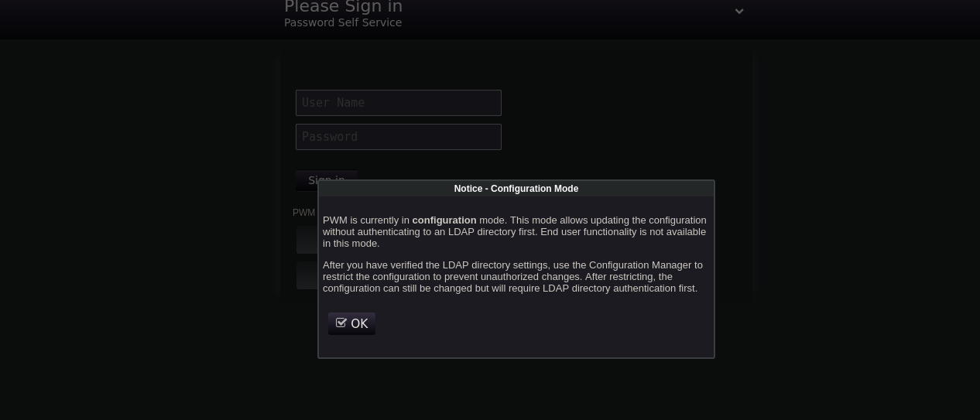This screenshot has width=980, height=420.
Task: Click the OK button in the notice dialog
Action: click(x=352, y=323)
